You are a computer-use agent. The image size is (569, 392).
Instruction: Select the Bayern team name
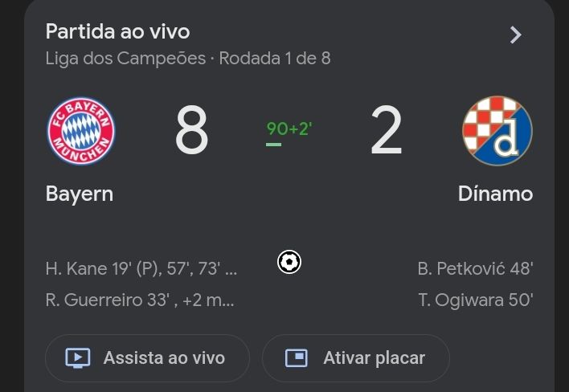(79, 194)
